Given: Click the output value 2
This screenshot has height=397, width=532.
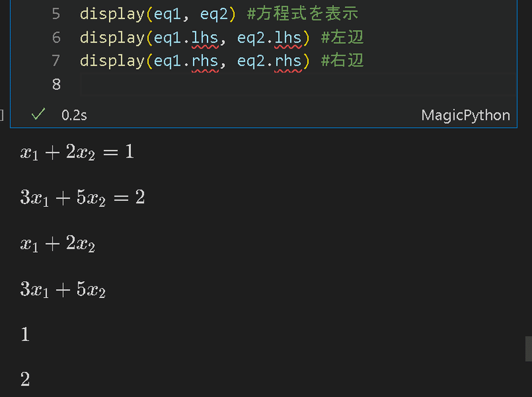Looking at the screenshot, I should 25,379.
